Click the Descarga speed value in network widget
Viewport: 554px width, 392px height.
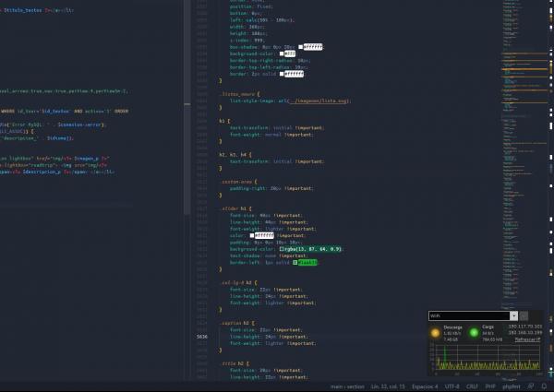[452, 333]
